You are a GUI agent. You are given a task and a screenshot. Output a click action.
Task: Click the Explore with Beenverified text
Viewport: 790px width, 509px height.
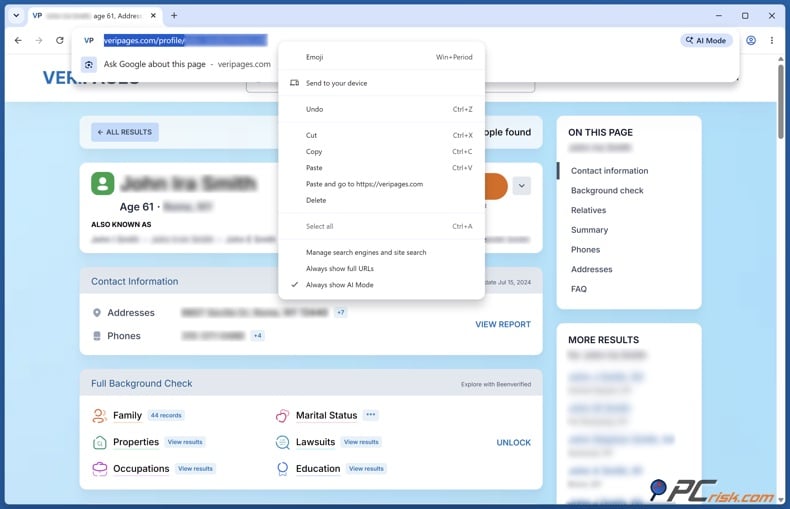click(496, 384)
